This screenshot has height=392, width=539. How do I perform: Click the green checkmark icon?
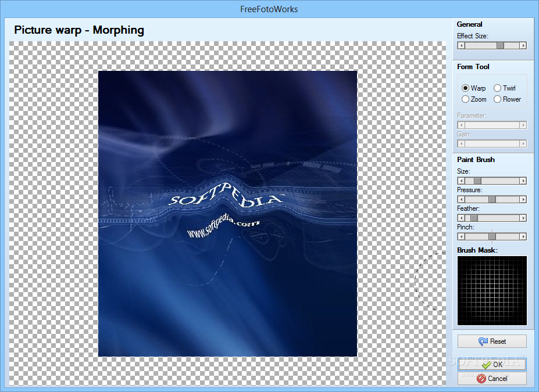coord(487,365)
